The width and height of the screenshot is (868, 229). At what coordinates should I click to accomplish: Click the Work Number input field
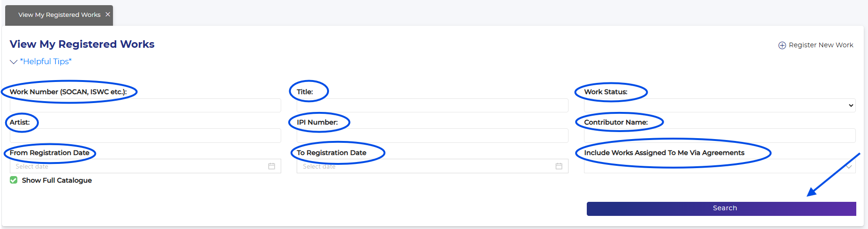pyautogui.click(x=145, y=105)
